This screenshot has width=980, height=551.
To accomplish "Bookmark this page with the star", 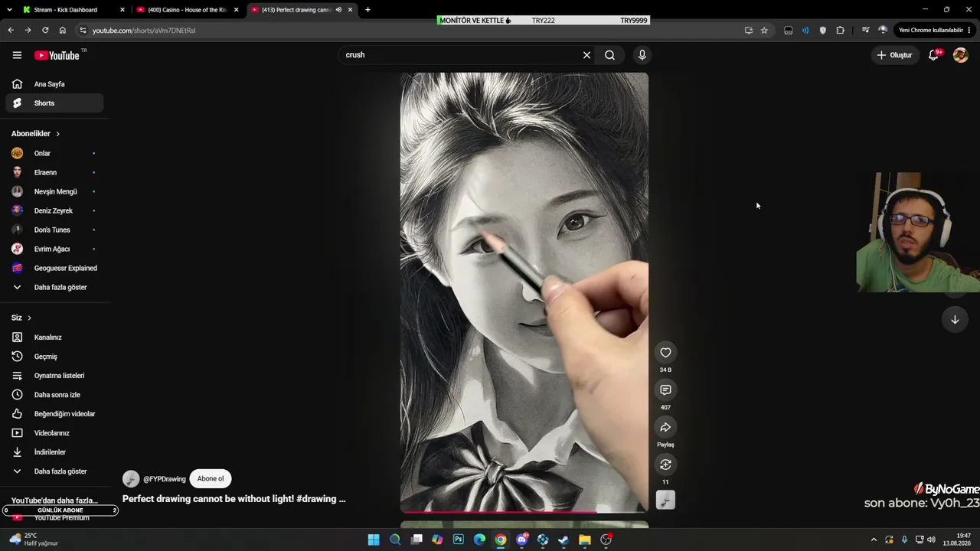I will [764, 30].
